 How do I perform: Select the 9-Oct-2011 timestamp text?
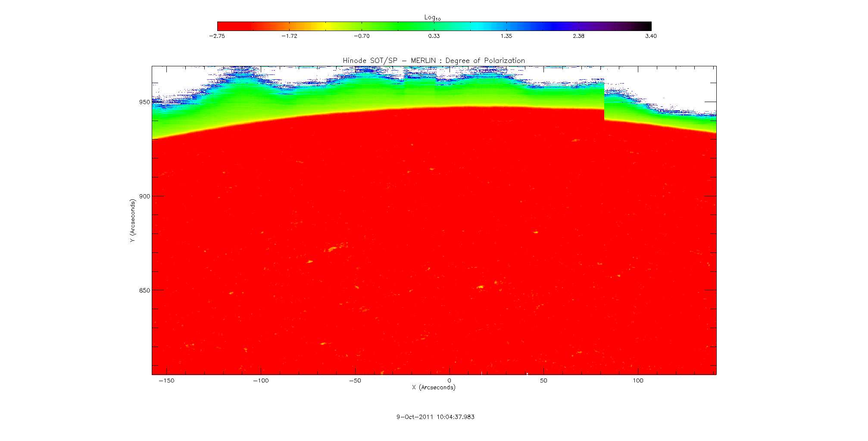435,417
